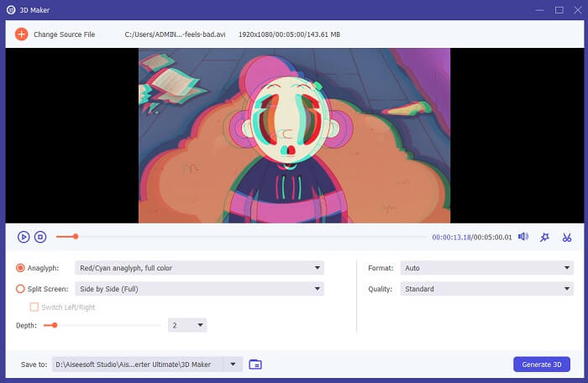Stop the video playback
This screenshot has height=383, width=588.
coord(40,237)
